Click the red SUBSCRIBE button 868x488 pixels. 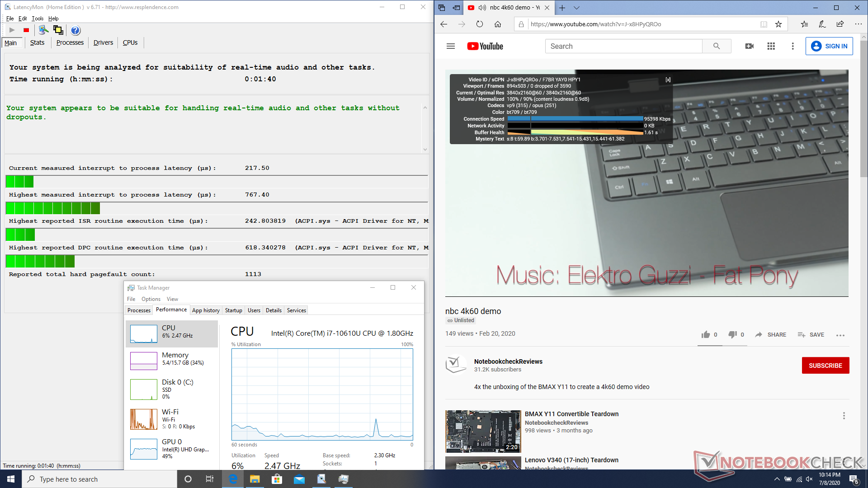825,366
